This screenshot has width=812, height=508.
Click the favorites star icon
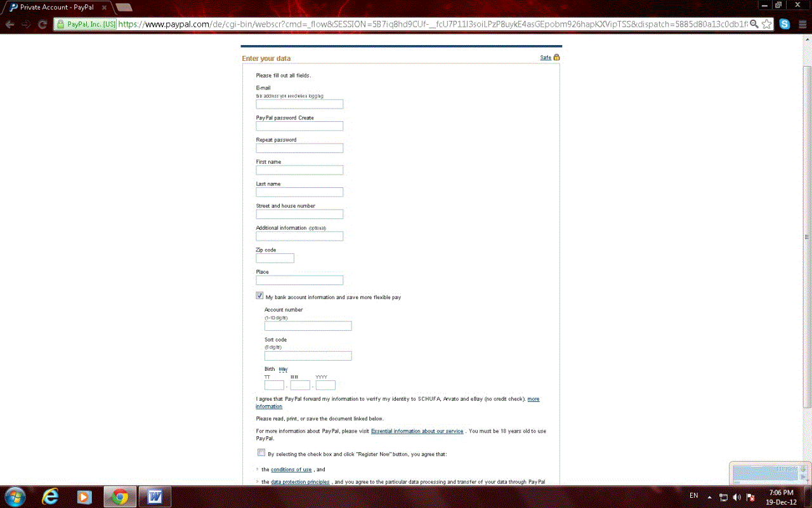[767, 23]
